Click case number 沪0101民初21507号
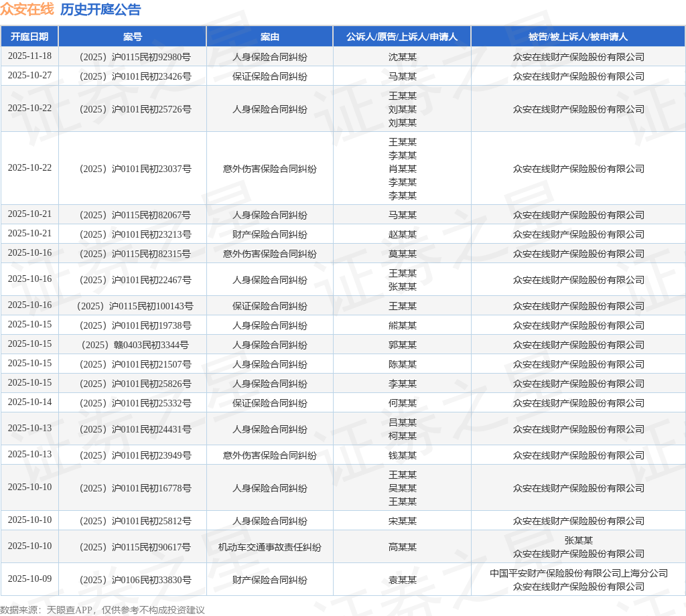Image resolution: width=686 pixels, height=616 pixels. pos(135,364)
